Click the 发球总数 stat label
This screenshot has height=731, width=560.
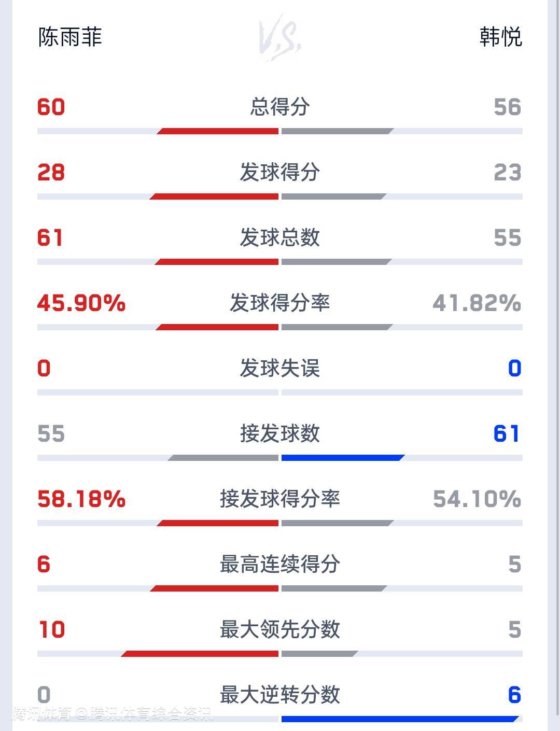(x=280, y=237)
